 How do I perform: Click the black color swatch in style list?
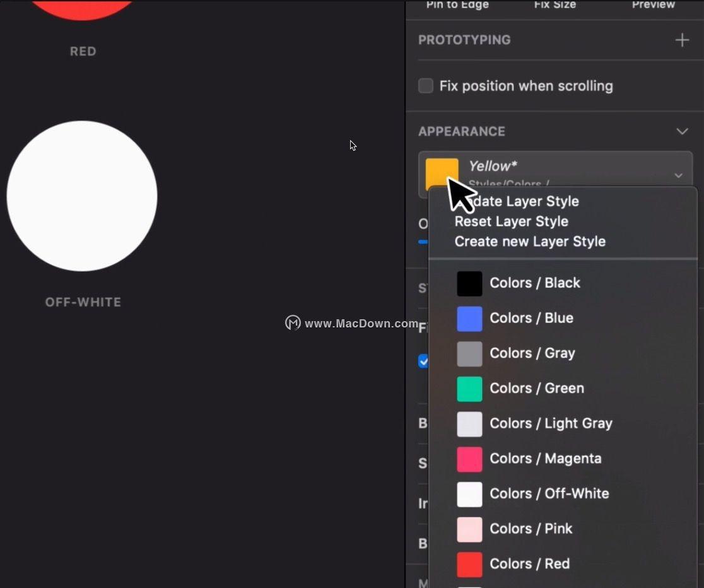(469, 283)
